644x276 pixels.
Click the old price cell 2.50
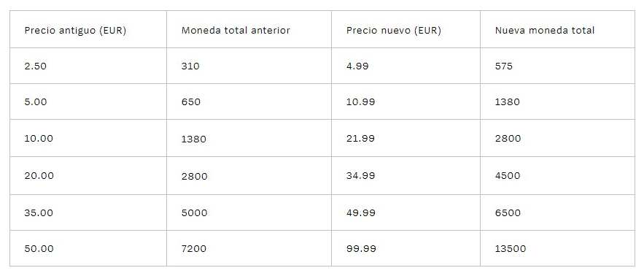pyautogui.click(x=88, y=66)
